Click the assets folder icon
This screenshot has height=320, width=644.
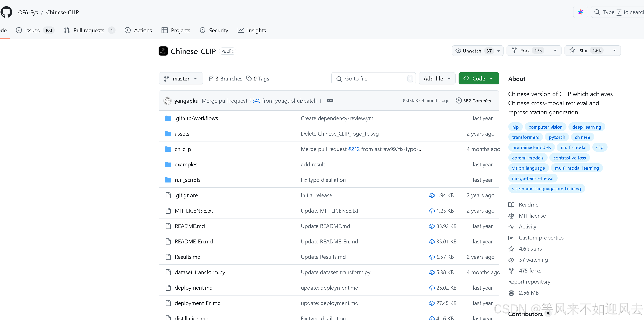(x=168, y=134)
